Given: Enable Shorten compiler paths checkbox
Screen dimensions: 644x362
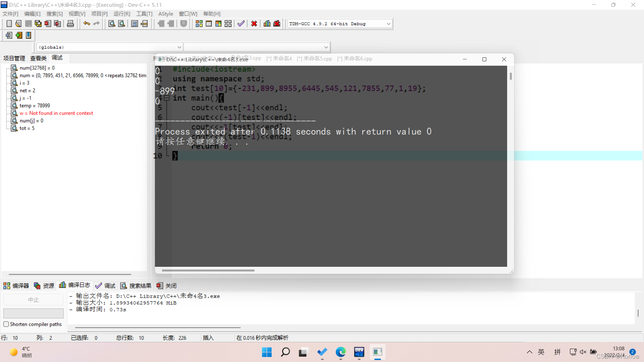Looking at the screenshot, I should (x=6, y=324).
